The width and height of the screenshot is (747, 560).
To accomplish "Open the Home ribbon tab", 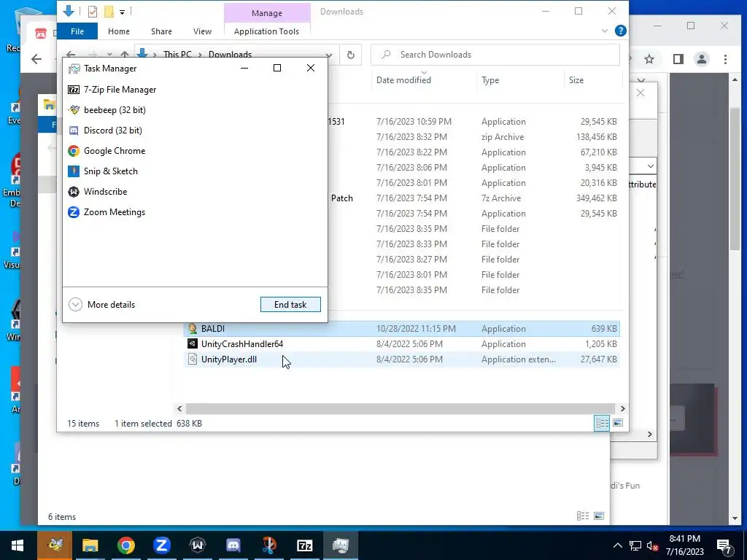I will pyautogui.click(x=119, y=31).
